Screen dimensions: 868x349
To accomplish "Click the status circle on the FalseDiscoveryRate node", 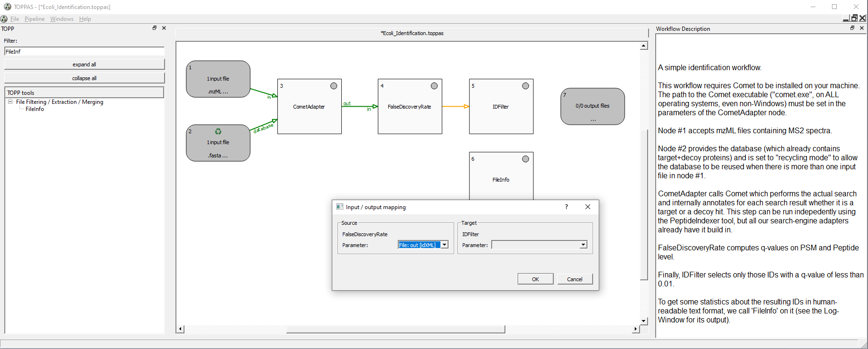I will tap(434, 86).
